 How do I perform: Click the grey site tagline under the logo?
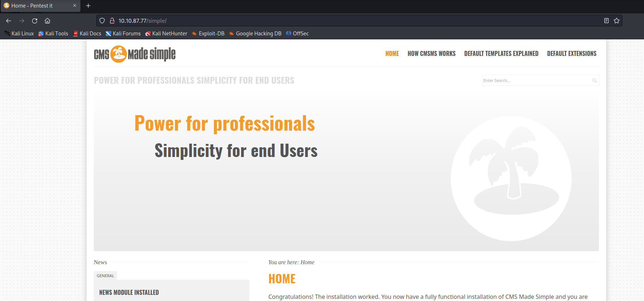[194, 80]
